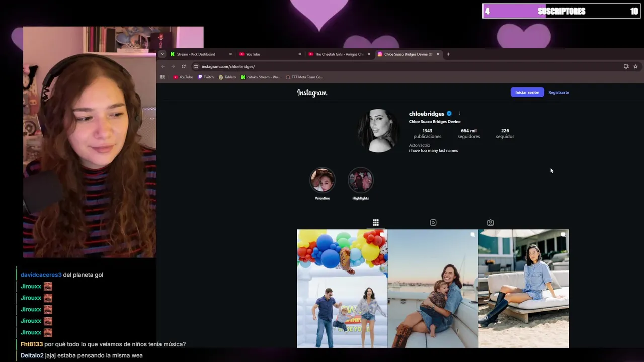This screenshot has height=362, width=644.
Task: Open profile options three-dot menu
Action: coord(459,114)
